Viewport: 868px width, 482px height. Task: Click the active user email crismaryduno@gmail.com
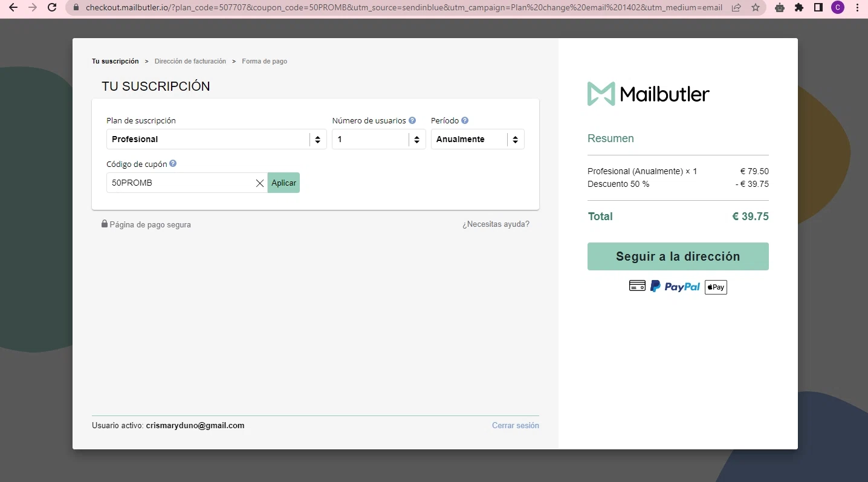(x=195, y=426)
